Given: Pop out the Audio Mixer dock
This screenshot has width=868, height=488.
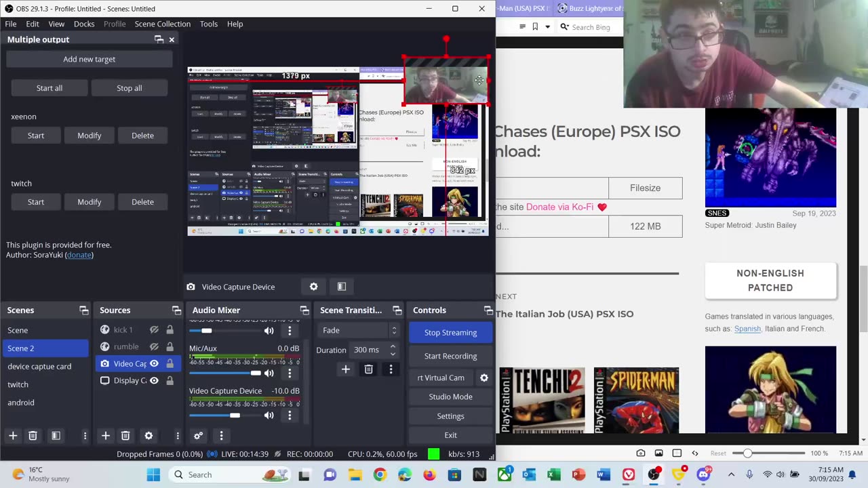Looking at the screenshot, I should tap(304, 310).
